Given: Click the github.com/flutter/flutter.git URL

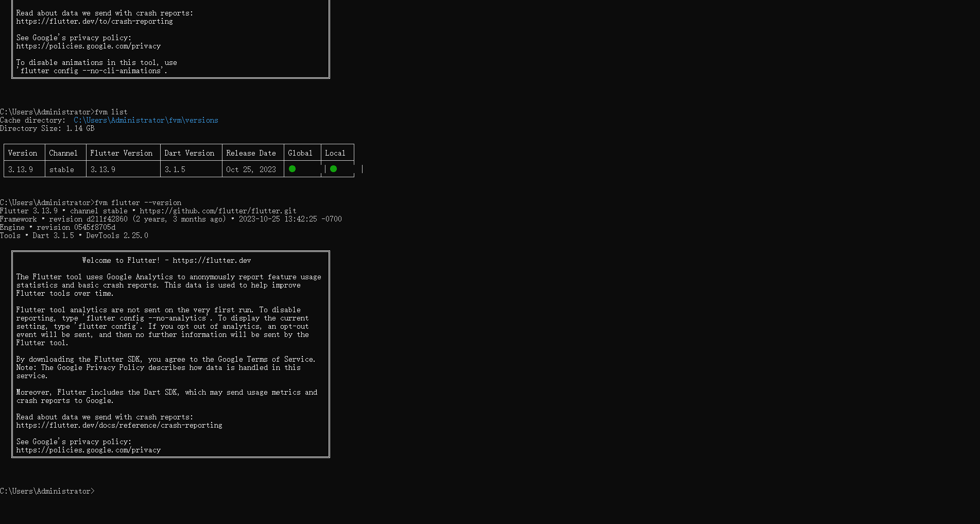Looking at the screenshot, I should [x=218, y=211].
